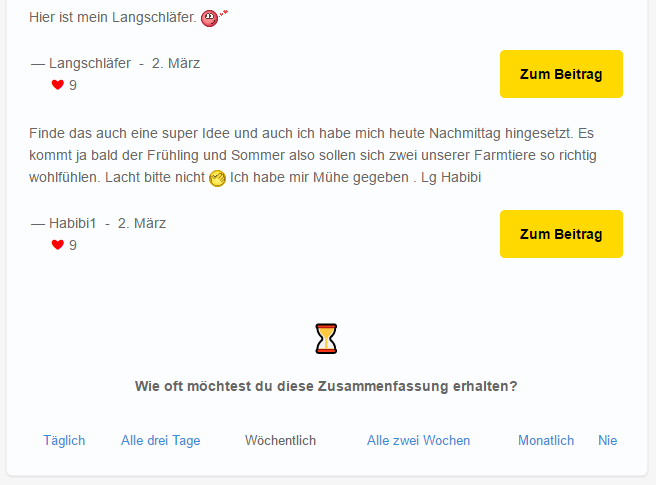Choose Alle zwei Wochen frequency
This screenshot has width=656, height=485.
(418, 440)
